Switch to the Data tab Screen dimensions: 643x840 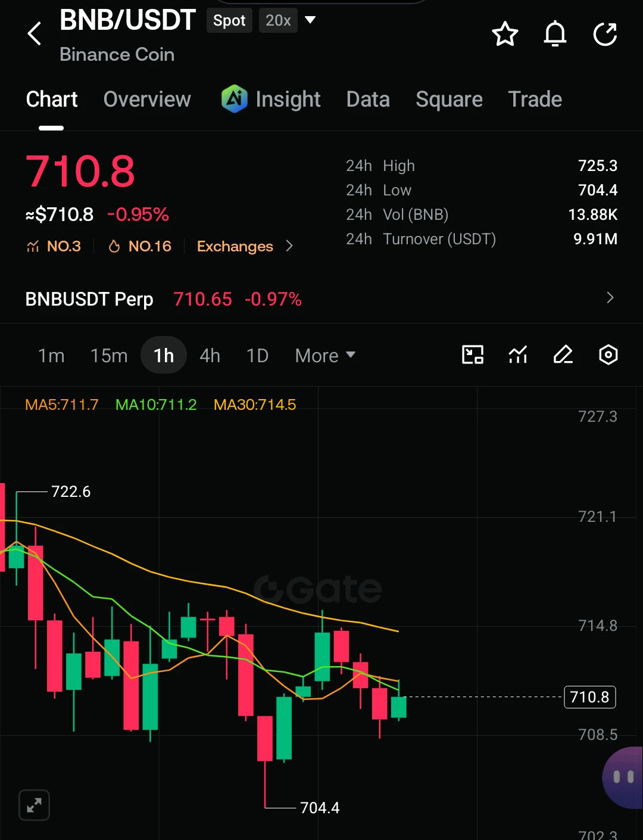368,99
